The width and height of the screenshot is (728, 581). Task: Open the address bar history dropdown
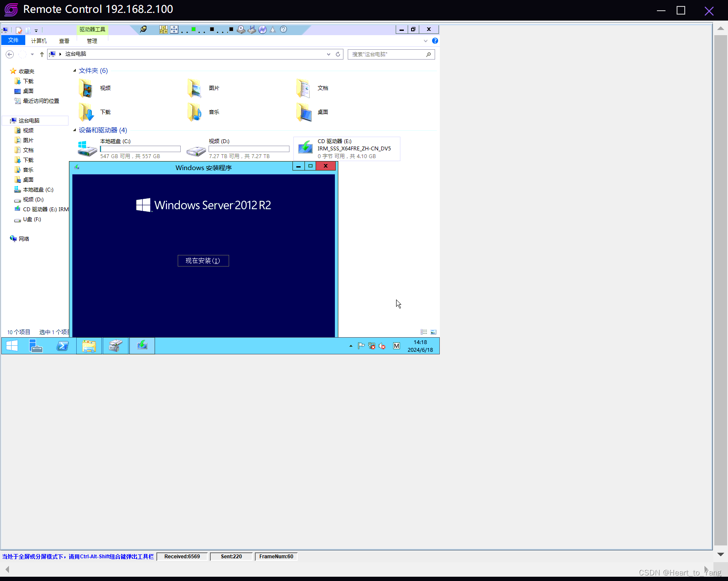pyautogui.click(x=328, y=54)
